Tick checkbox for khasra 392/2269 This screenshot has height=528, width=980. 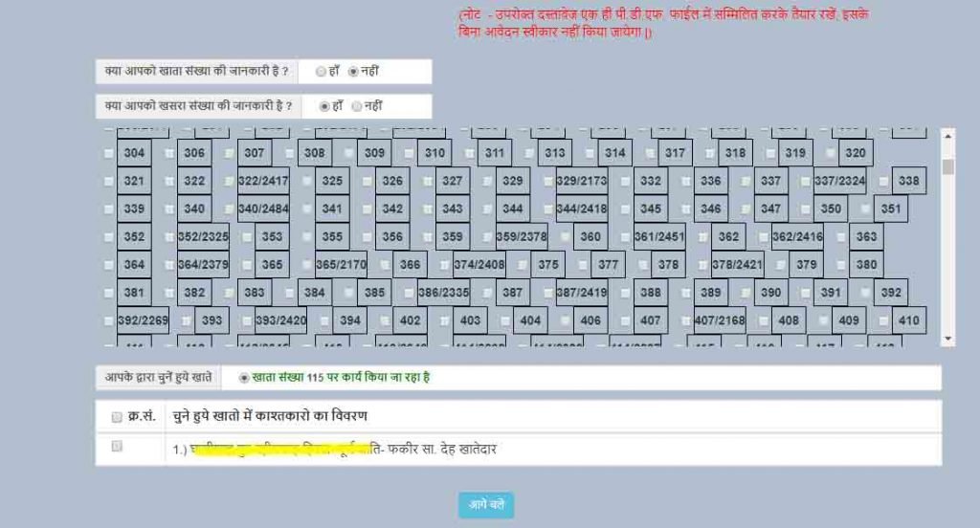tap(109, 320)
